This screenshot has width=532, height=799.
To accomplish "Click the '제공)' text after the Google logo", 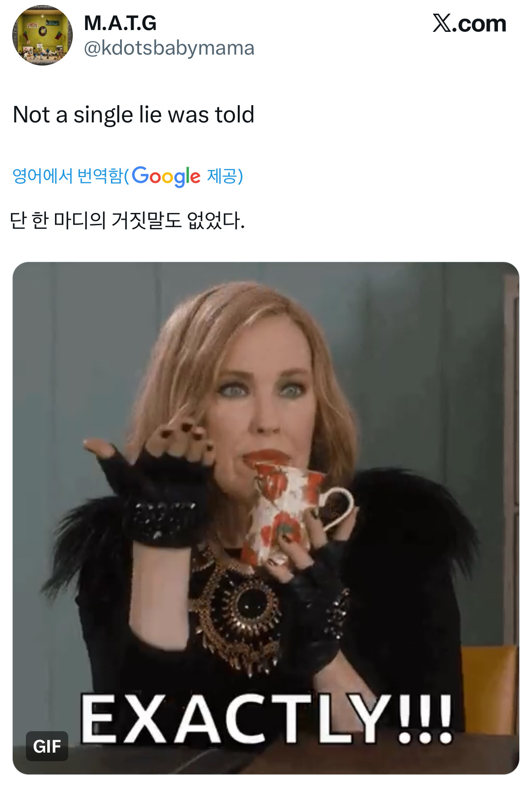I will (x=225, y=176).
